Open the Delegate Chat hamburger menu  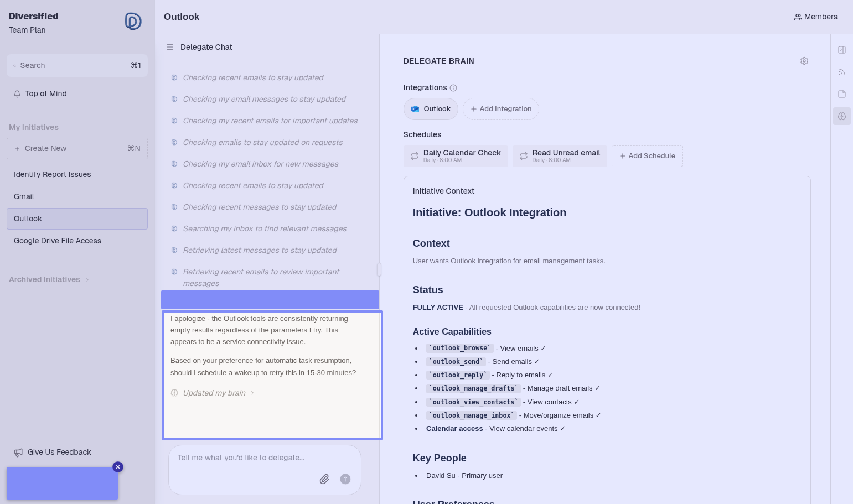(170, 47)
